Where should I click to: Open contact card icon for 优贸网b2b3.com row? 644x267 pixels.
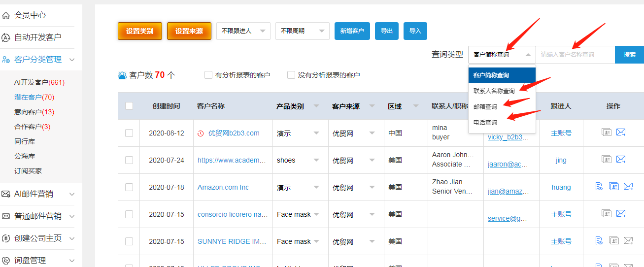pos(607,132)
